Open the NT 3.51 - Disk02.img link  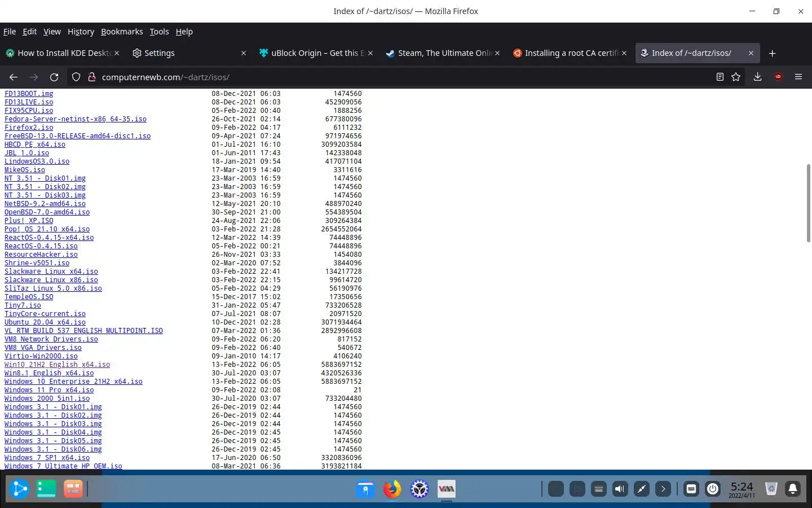coord(45,187)
